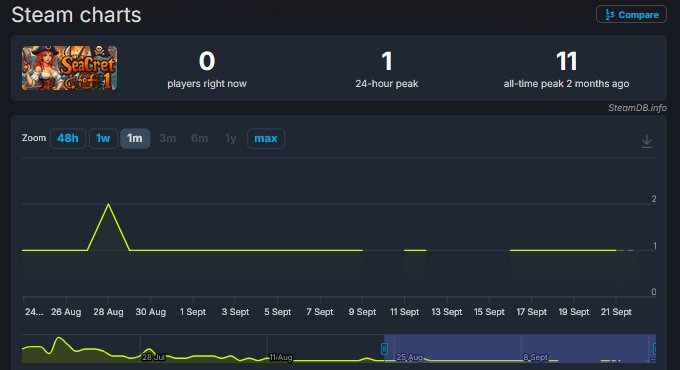Click the '28 Jul' navigator label
Screen dimensions: 680x370
pyautogui.click(x=154, y=357)
